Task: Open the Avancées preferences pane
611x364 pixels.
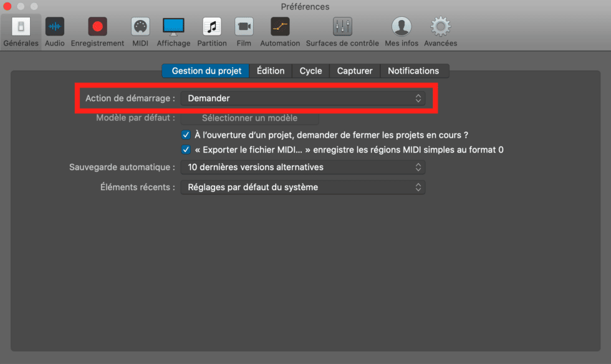Action: point(440,32)
